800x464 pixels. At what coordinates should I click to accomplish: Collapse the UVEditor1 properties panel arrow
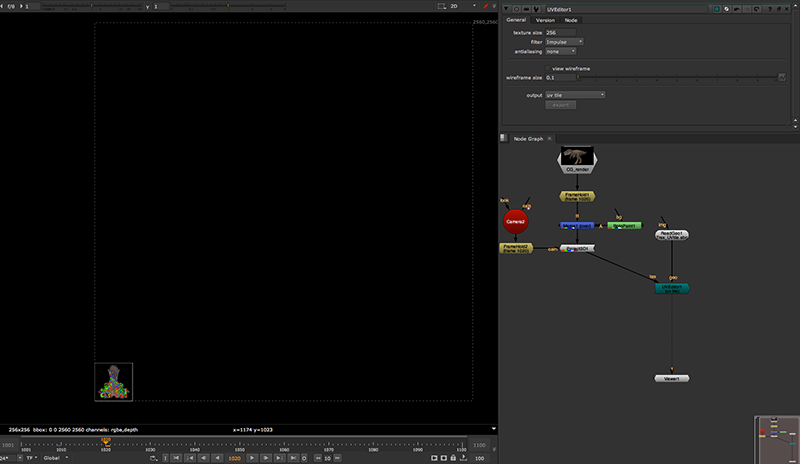(507, 8)
